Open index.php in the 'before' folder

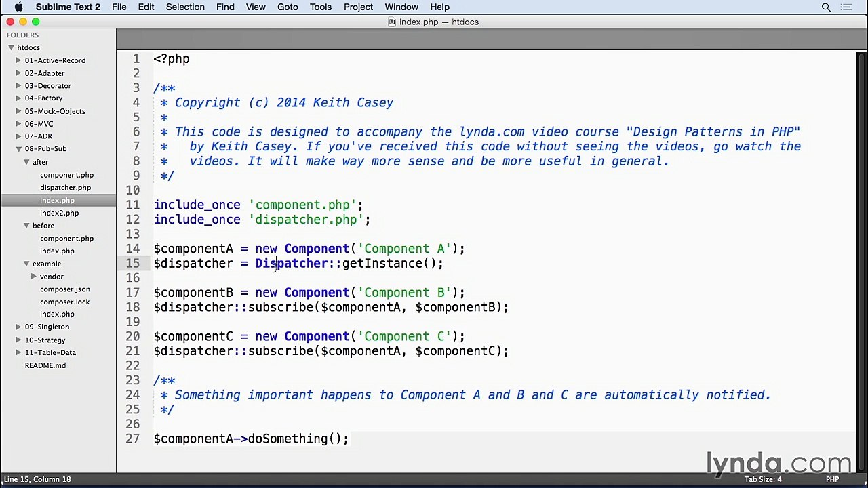pyautogui.click(x=57, y=251)
